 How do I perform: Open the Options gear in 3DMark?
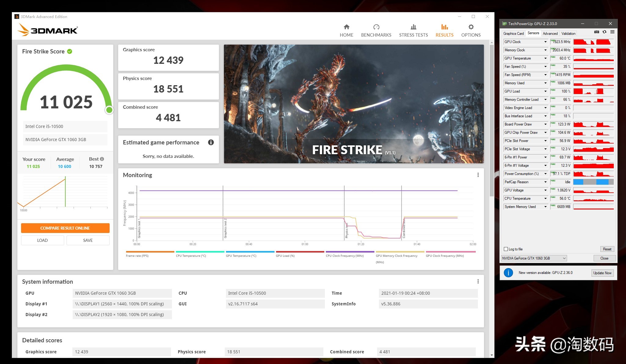[x=471, y=30]
